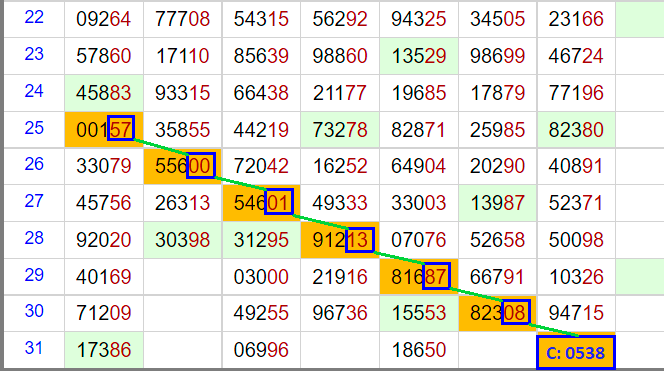Click row number 22

[x=34, y=18]
